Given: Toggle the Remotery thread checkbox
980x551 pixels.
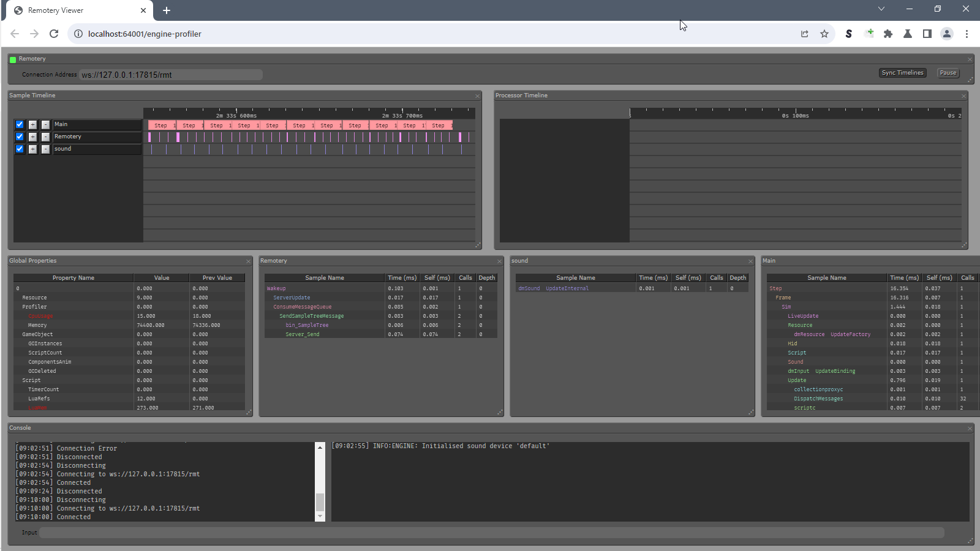Looking at the screenshot, I should (20, 137).
